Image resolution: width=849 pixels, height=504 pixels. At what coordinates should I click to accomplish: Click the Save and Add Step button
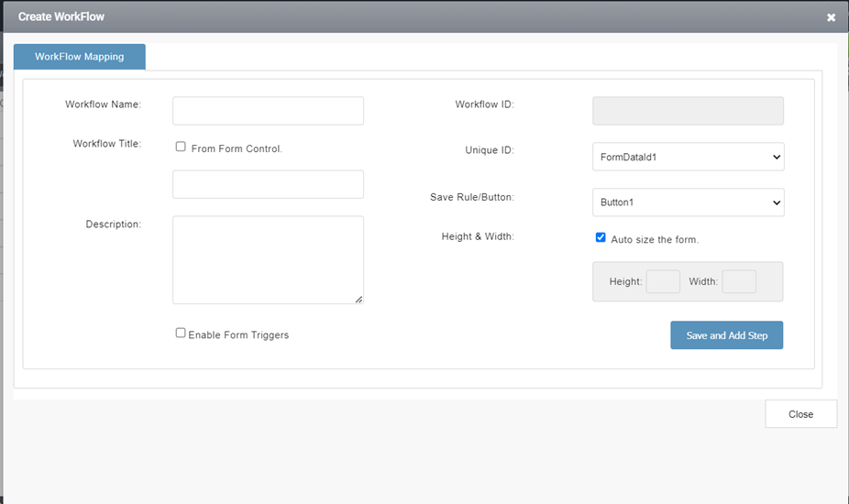click(727, 335)
